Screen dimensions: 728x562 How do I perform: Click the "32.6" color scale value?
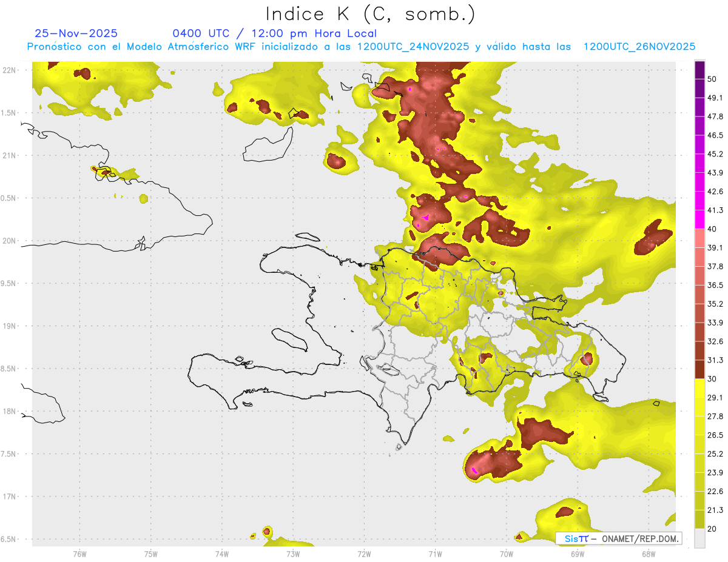coord(715,341)
